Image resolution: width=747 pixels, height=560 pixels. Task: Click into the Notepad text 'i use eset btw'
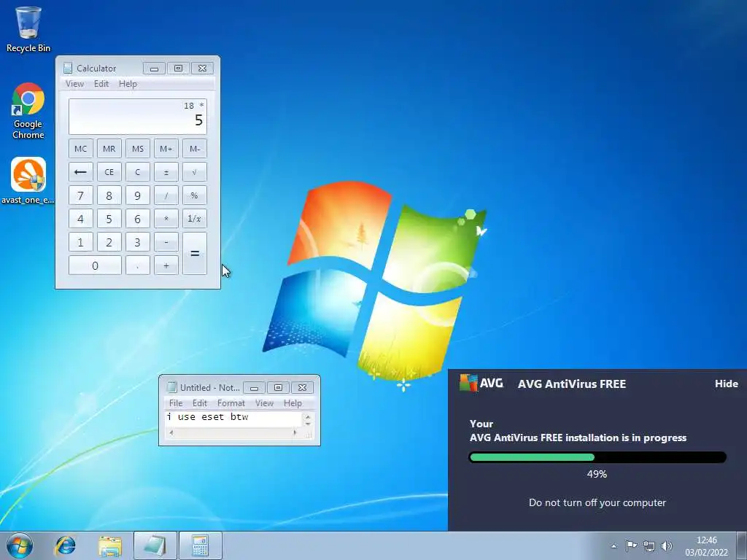(x=208, y=417)
